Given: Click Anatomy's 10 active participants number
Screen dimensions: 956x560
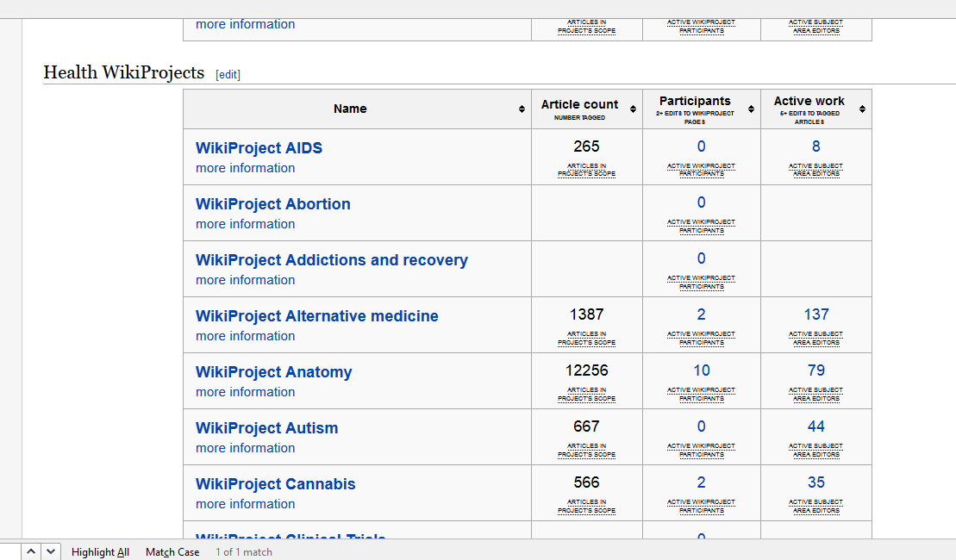Looking at the screenshot, I should (701, 370).
